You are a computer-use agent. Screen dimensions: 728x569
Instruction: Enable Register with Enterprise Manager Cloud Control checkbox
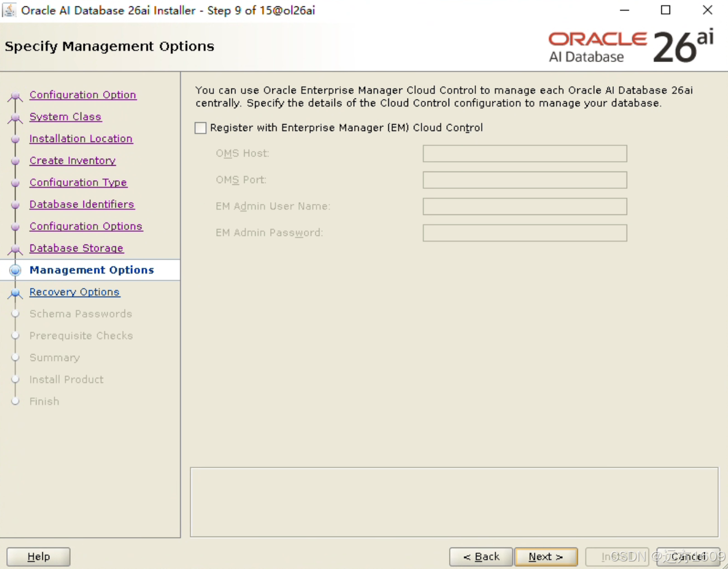(201, 128)
